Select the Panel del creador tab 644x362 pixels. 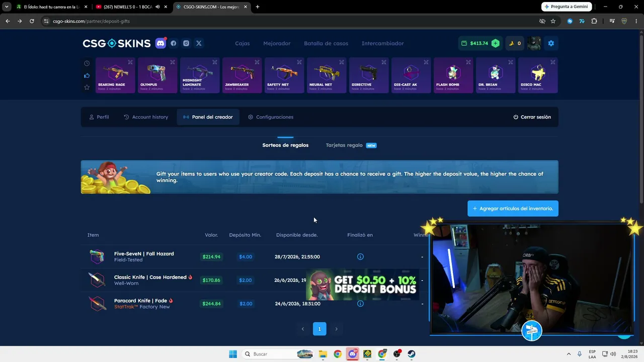pyautogui.click(x=208, y=117)
